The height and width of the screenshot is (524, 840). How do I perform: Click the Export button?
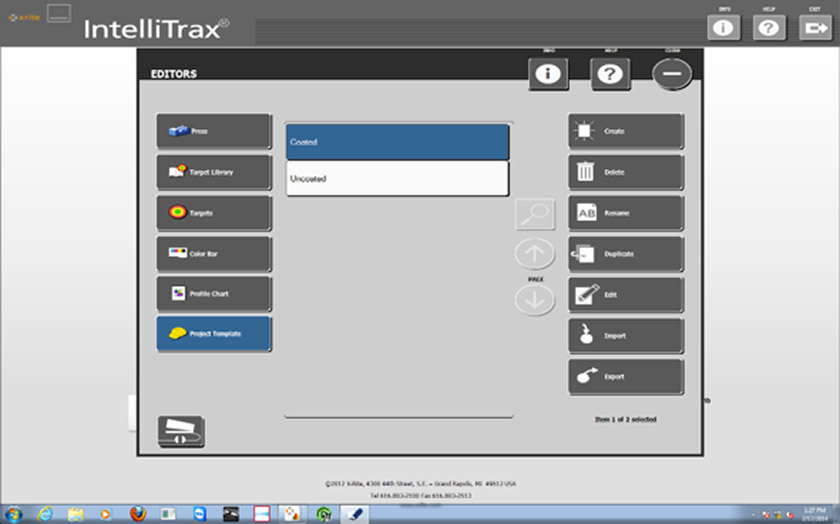click(626, 376)
